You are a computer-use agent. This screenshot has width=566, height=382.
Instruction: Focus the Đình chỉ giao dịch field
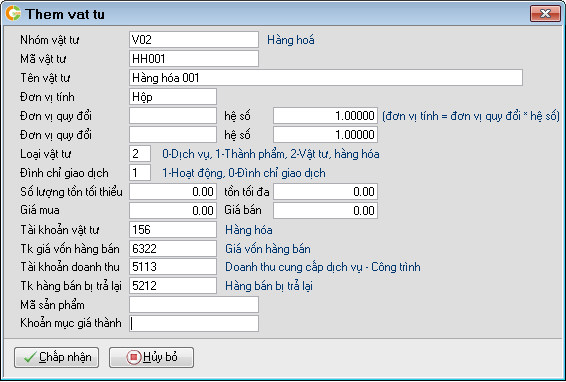tap(140, 173)
